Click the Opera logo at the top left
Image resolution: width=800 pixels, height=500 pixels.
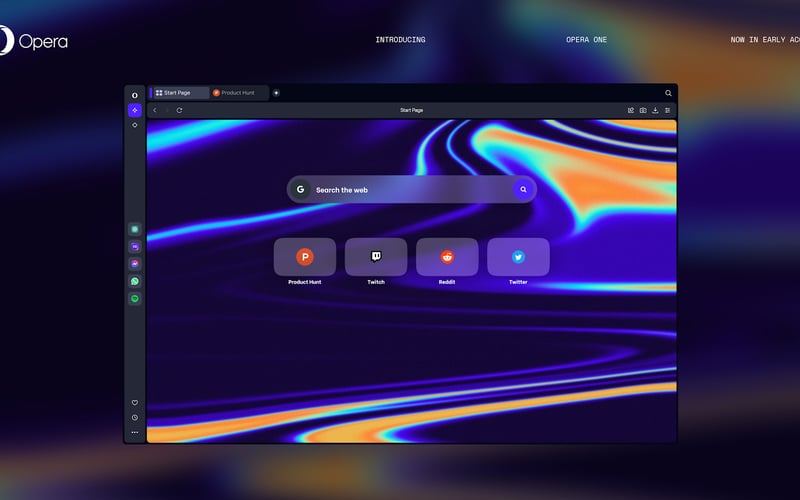[x=34, y=40]
